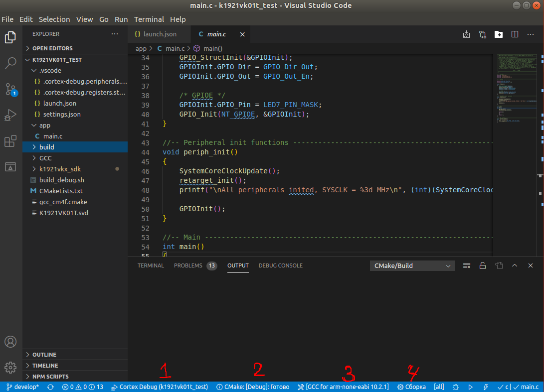Switch to the launch.json editor tab
Image resolution: width=544 pixels, height=392 pixels.
[159, 34]
